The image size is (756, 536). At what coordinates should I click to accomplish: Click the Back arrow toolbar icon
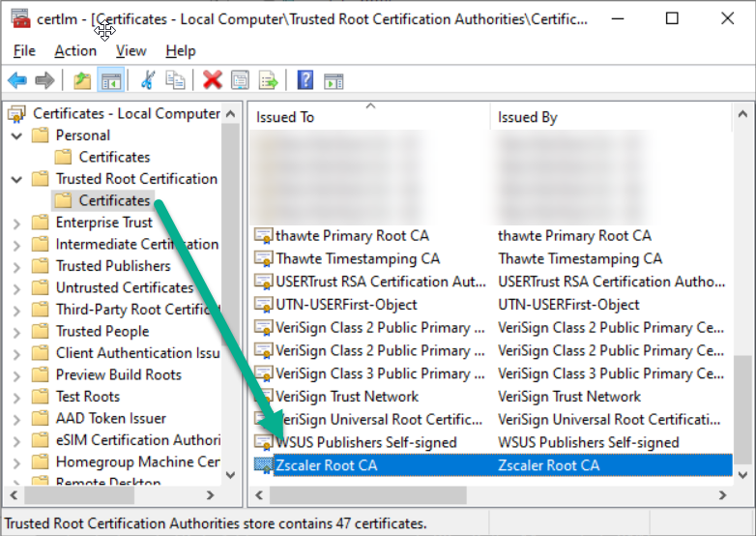[x=17, y=80]
